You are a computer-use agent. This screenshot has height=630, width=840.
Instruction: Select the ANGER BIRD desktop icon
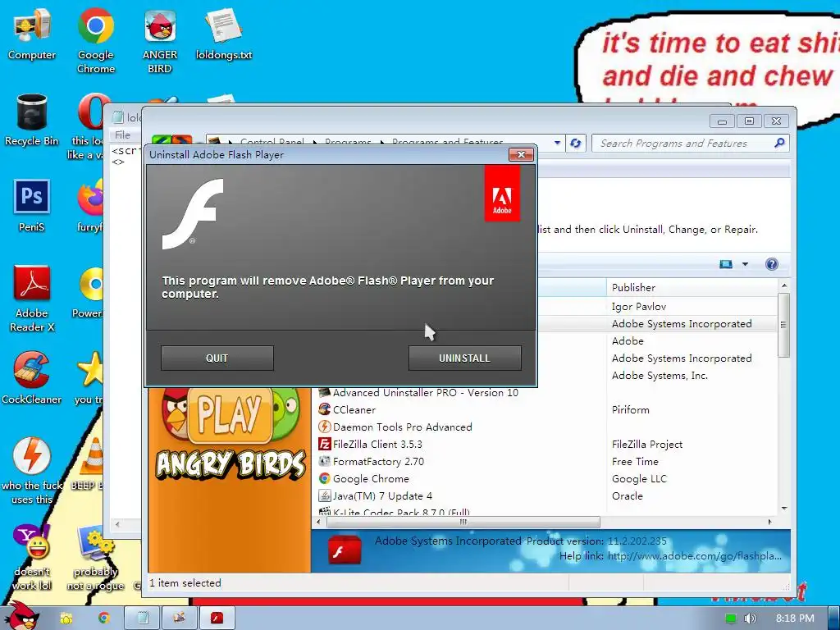[x=160, y=40]
